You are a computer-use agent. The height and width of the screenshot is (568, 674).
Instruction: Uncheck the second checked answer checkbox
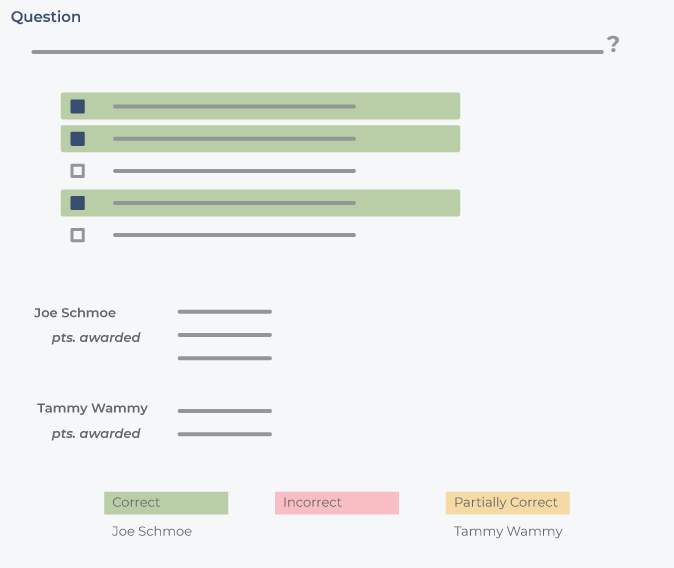click(77, 138)
